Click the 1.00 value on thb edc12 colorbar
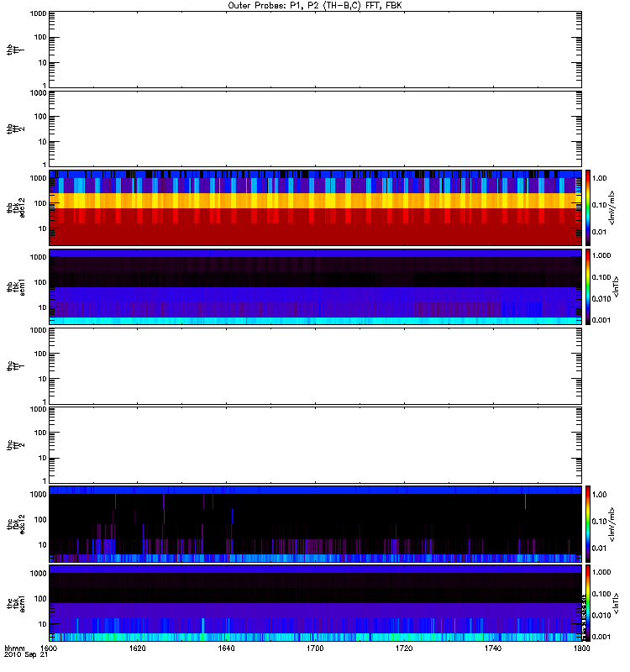The height and width of the screenshot is (672, 630). click(x=599, y=178)
